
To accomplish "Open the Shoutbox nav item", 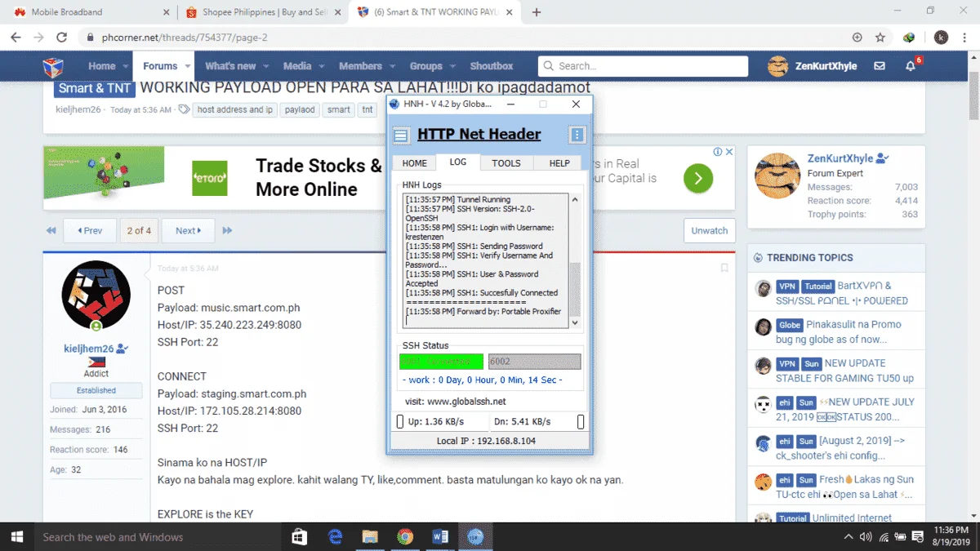I will pos(492,66).
